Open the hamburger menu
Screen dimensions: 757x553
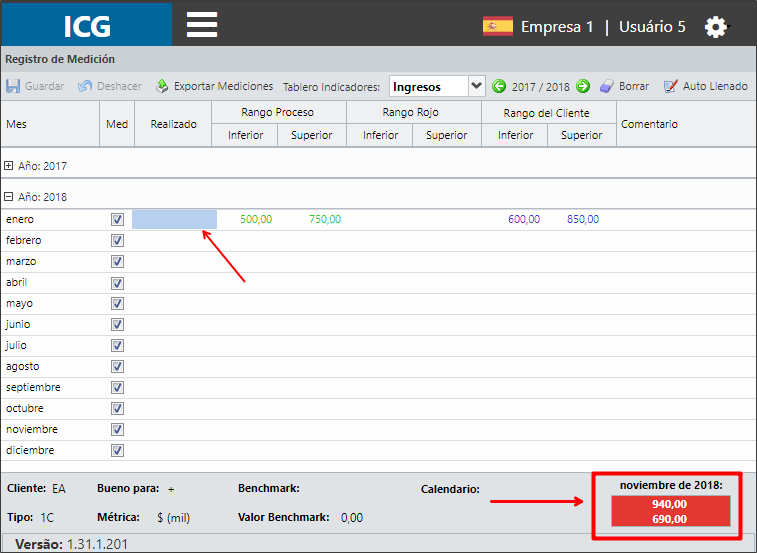pyautogui.click(x=202, y=25)
